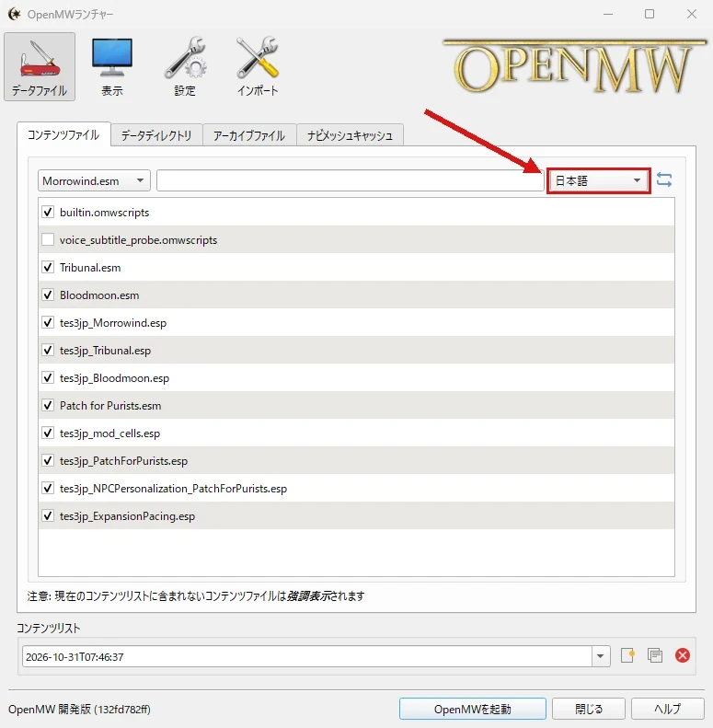Viewport: 713px width, 728px height.
Task: Click the refresh content files arrows icon
Action: (x=664, y=179)
